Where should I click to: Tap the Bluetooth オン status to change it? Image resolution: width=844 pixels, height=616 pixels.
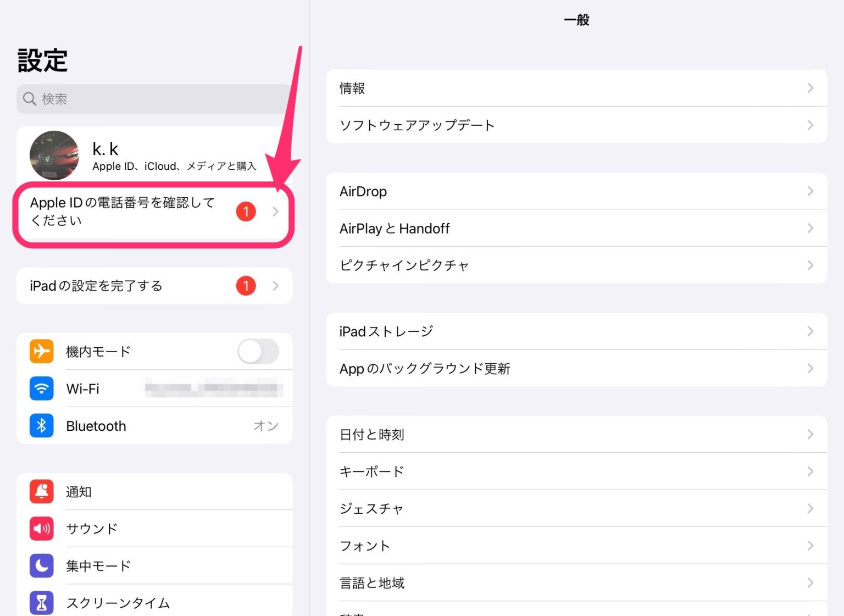[x=266, y=425]
